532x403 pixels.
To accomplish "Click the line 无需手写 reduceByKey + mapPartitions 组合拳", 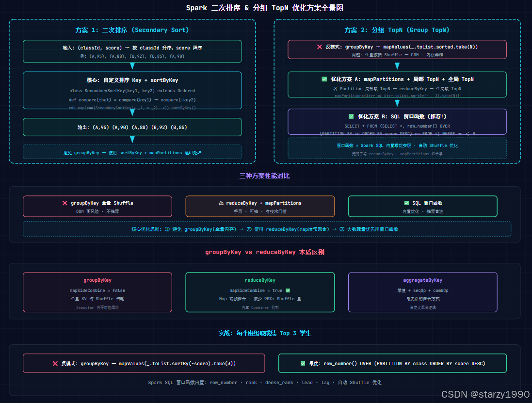I will pos(397,154).
